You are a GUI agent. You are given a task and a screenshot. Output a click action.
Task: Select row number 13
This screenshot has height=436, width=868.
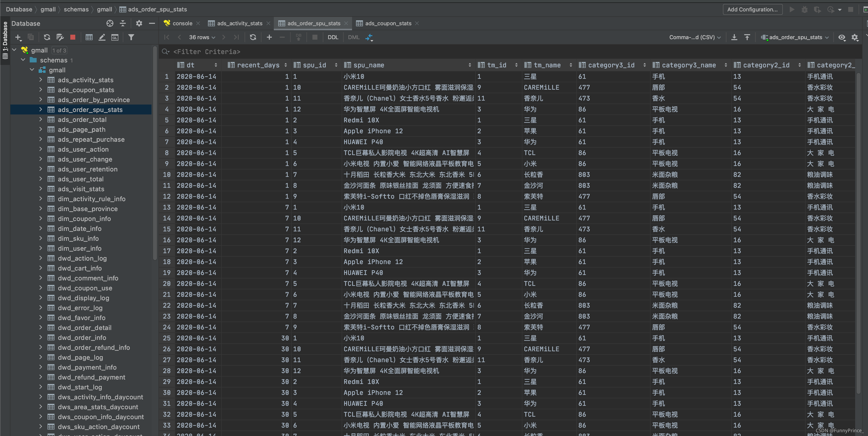click(167, 207)
